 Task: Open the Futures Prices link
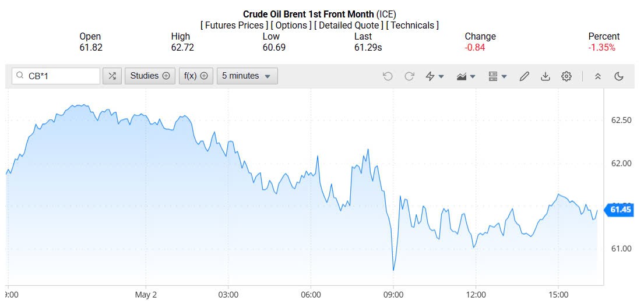(234, 25)
